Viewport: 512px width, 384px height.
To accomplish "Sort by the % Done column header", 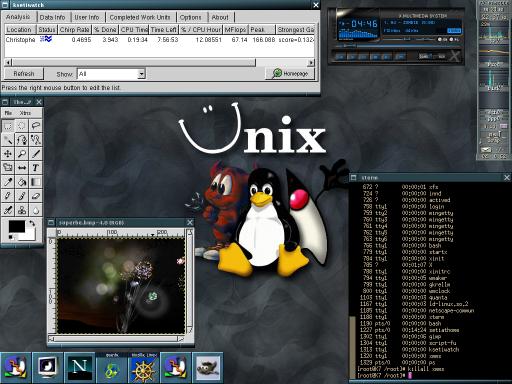I will pos(105,30).
